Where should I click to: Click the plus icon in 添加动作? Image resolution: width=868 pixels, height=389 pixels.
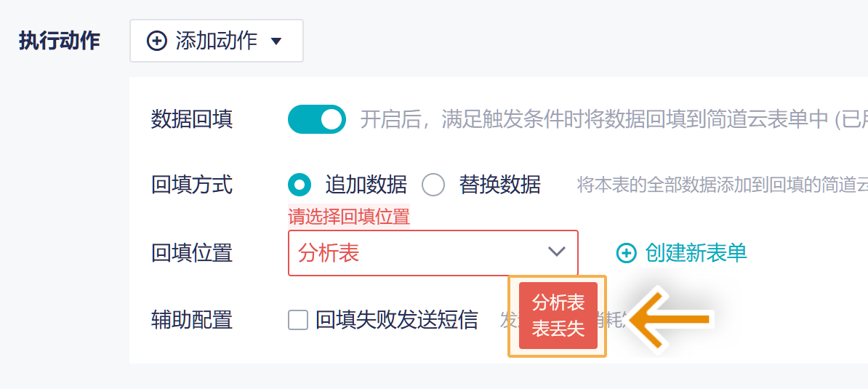click(156, 41)
